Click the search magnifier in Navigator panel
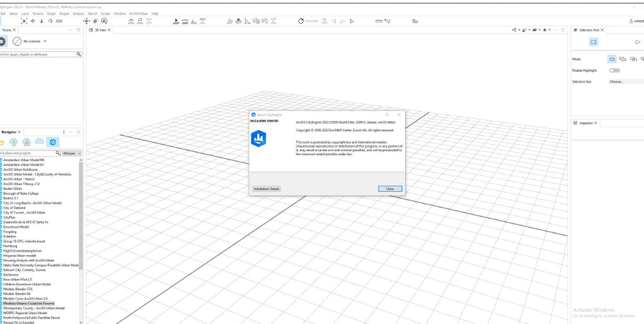The width and height of the screenshot is (644, 324). [x=58, y=153]
